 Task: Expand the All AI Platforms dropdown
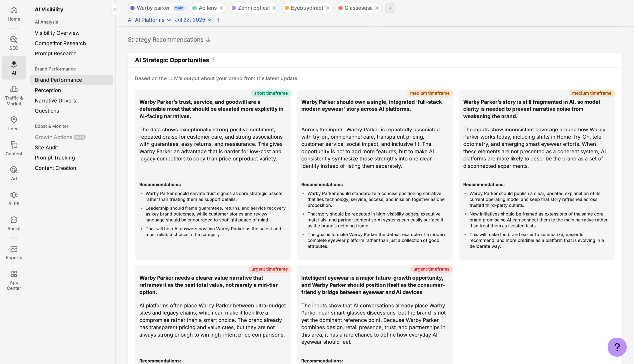[x=149, y=20]
